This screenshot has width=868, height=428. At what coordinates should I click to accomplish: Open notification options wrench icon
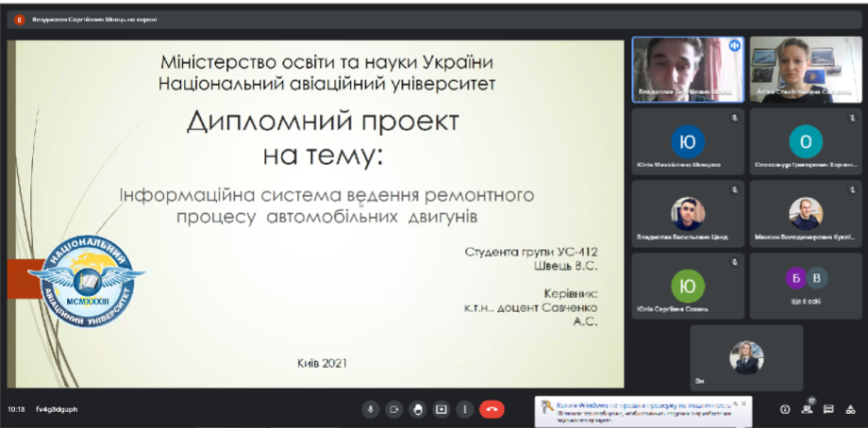(x=735, y=403)
